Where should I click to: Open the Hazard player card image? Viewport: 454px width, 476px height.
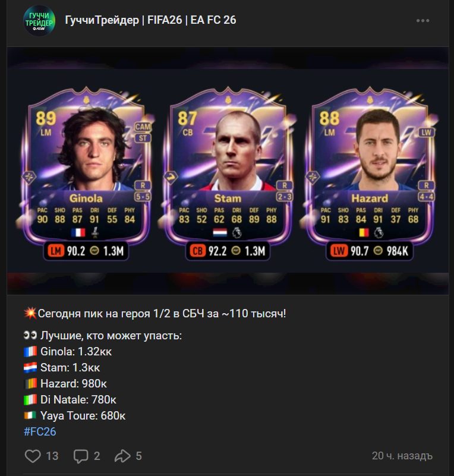[x=370, y=173]
